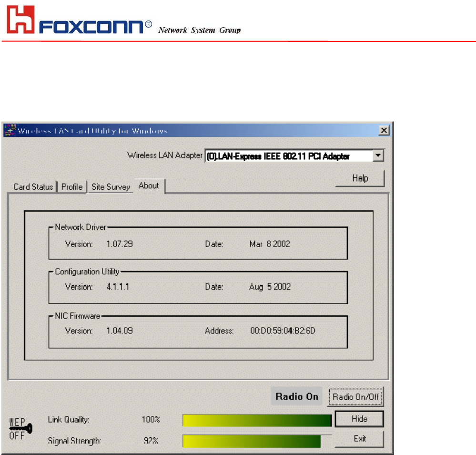Click the MAC address 00:D0:59:04:B2:6D
This screenshot has width=476, height=455.
(x=283, y=331)
